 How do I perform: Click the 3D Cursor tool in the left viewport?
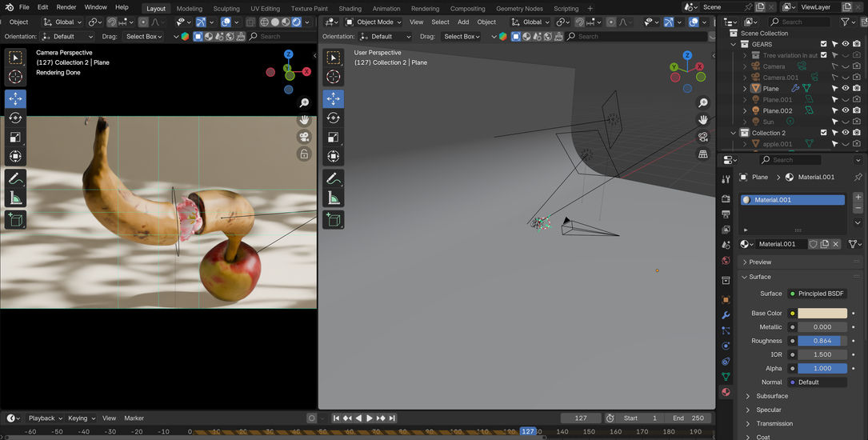click(15, 77)
